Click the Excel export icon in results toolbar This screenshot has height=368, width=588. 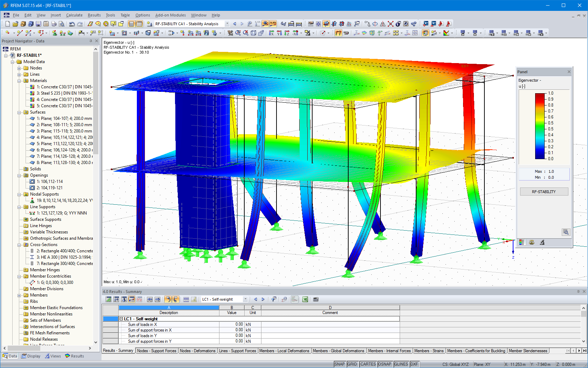pos(305,299)
